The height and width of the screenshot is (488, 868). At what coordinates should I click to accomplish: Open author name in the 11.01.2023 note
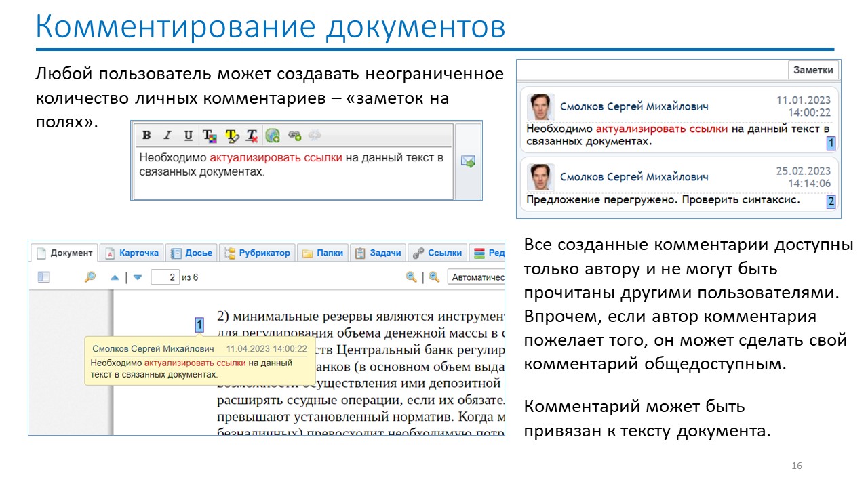(x=634, y=107)
